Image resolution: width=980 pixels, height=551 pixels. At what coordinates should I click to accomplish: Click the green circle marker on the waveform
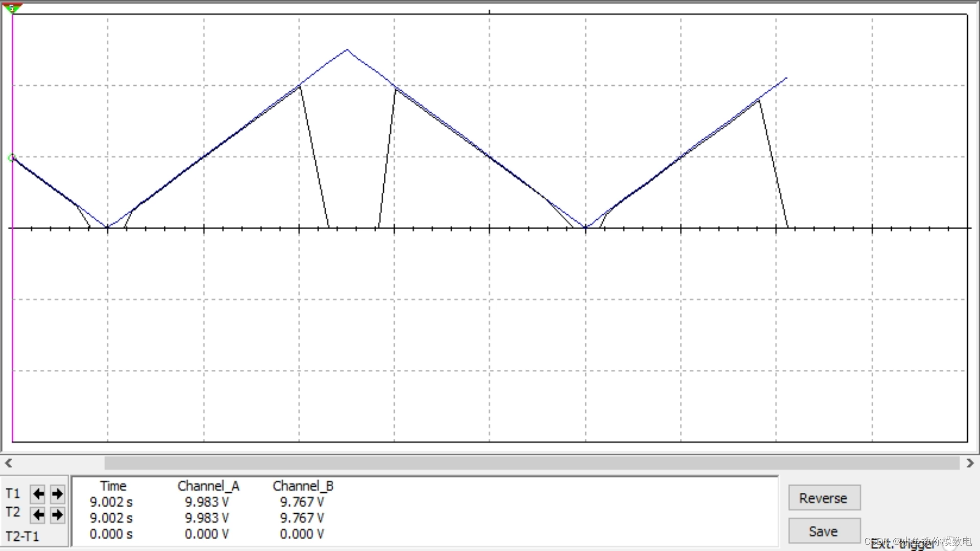[x=12, y=158]
